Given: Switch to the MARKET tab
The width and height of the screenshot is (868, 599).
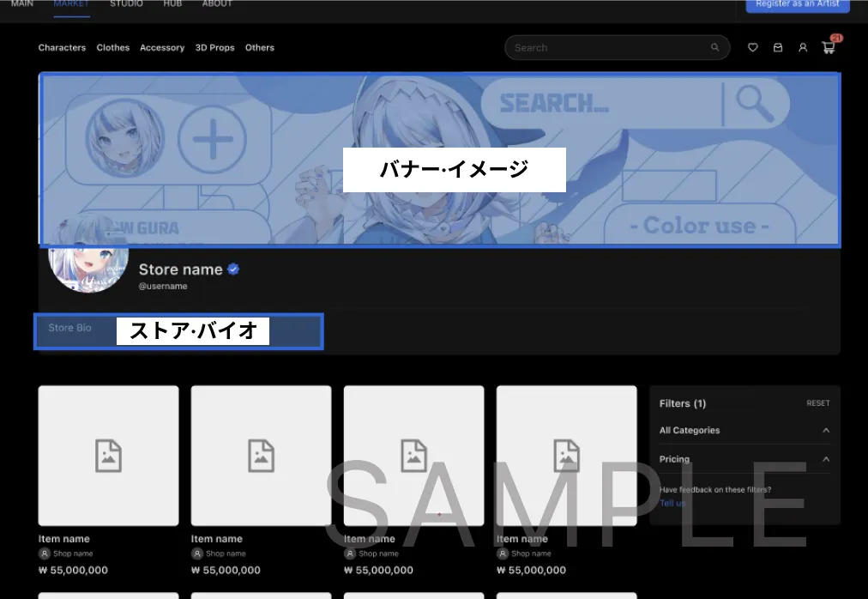Looking at the screenshot, I should [x=71, y=4].
